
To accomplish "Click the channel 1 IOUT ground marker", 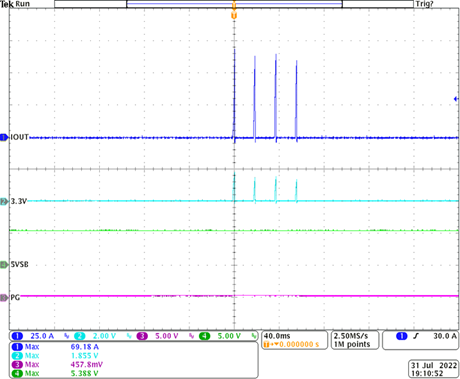I will click(x=4, y=137).
